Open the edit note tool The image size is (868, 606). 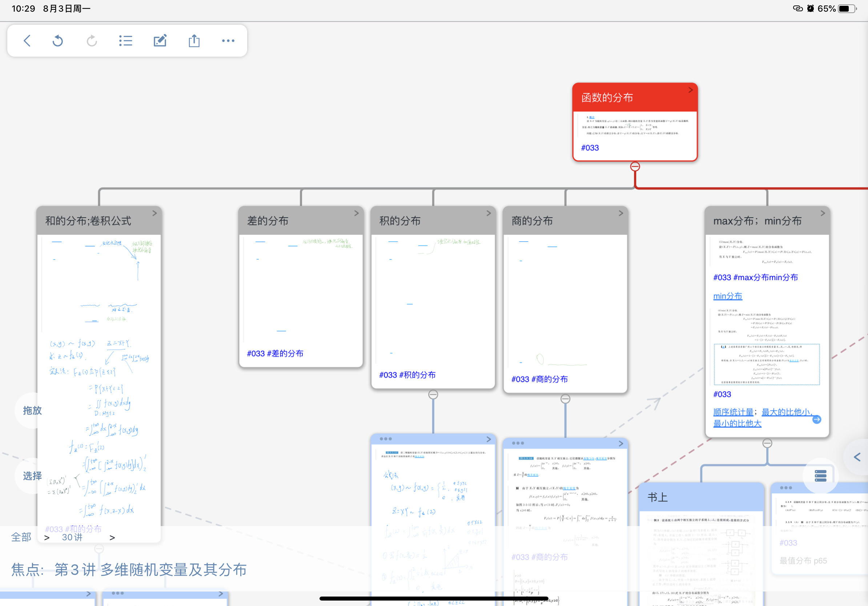click(160, 40)
